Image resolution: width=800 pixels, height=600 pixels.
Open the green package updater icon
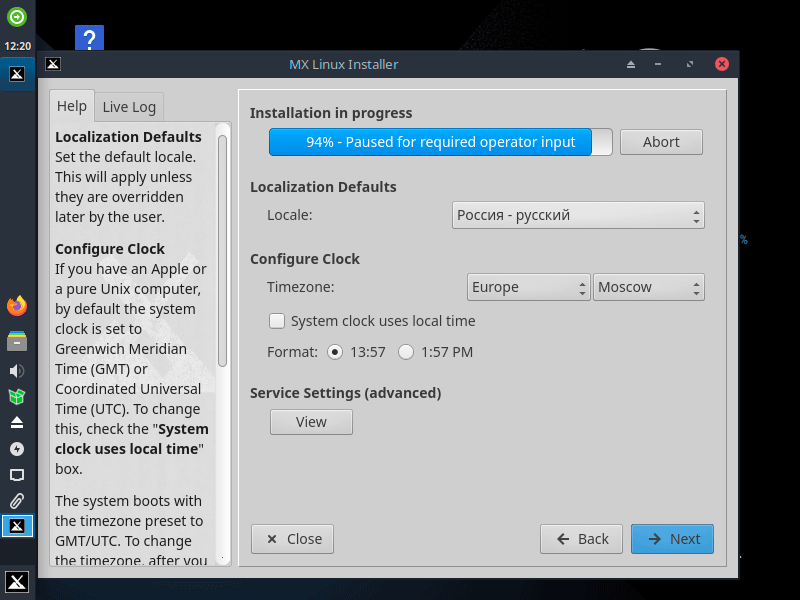coord(17,397)
